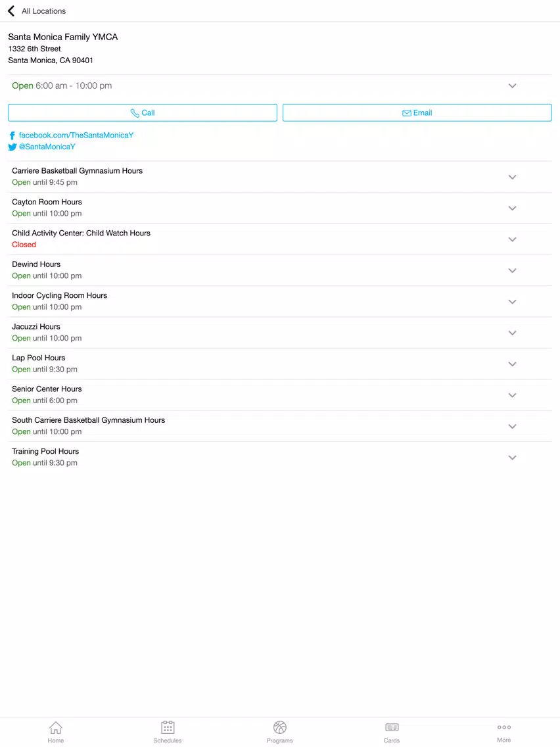Click the Facebook logo icon
Viewport: 560px width, 747px height.
(x=12, y=135)
